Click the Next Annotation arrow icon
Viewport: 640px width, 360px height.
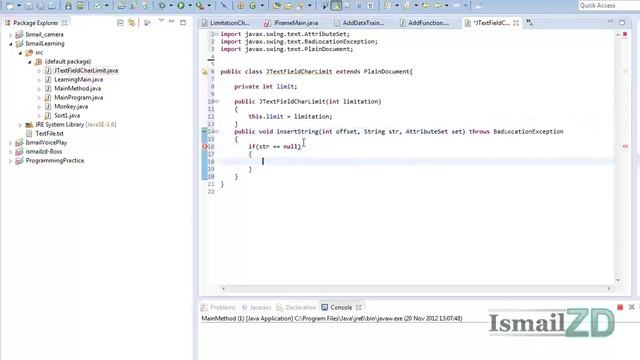pyautogui.click(x=387, y=6)
